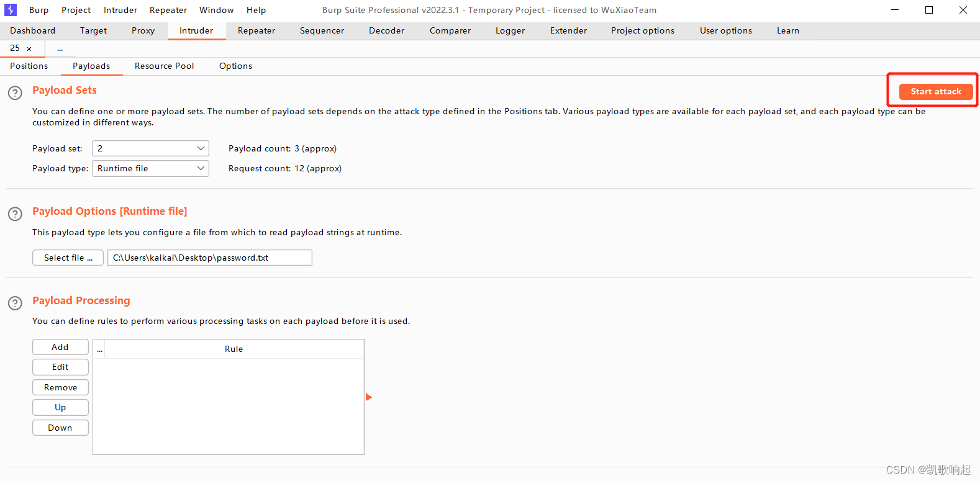Switch to the Comparer tab

(x=450, y=30)
